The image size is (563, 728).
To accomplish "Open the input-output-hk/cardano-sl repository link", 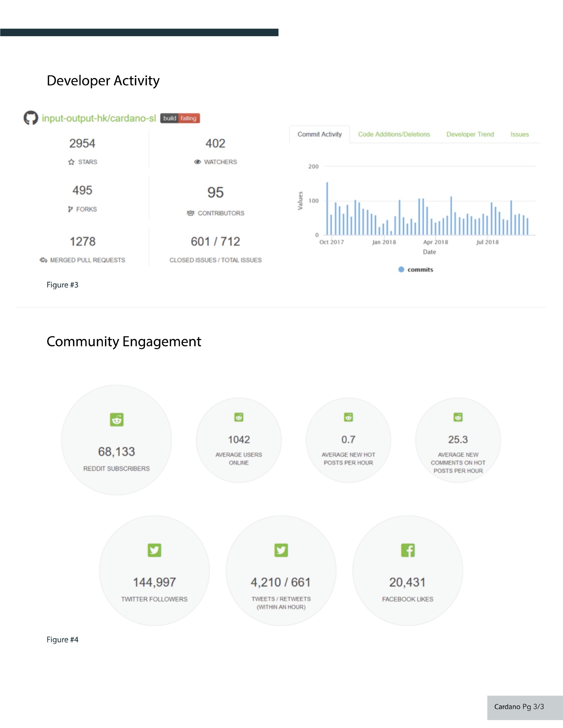I will 99,118.
